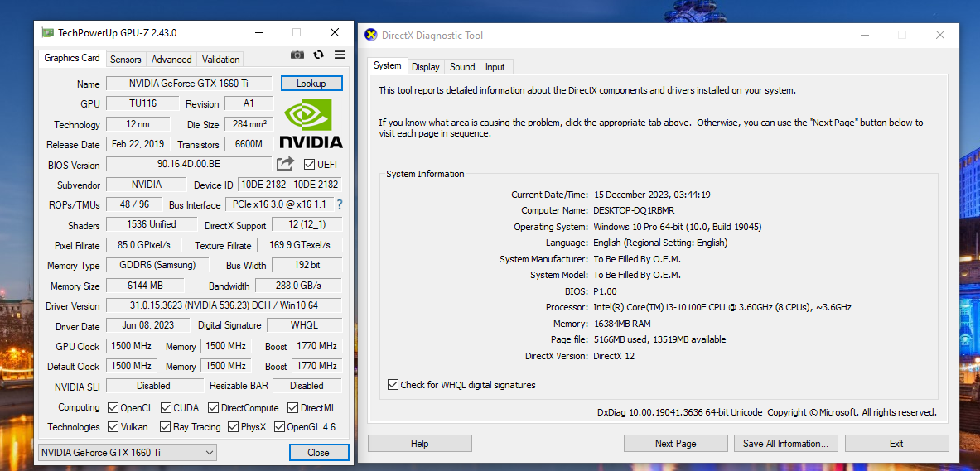This screenshot has width=980, height=471.
Task: Click the NVIDIA SLI Disabled field
Action: [x=154, y=386]
